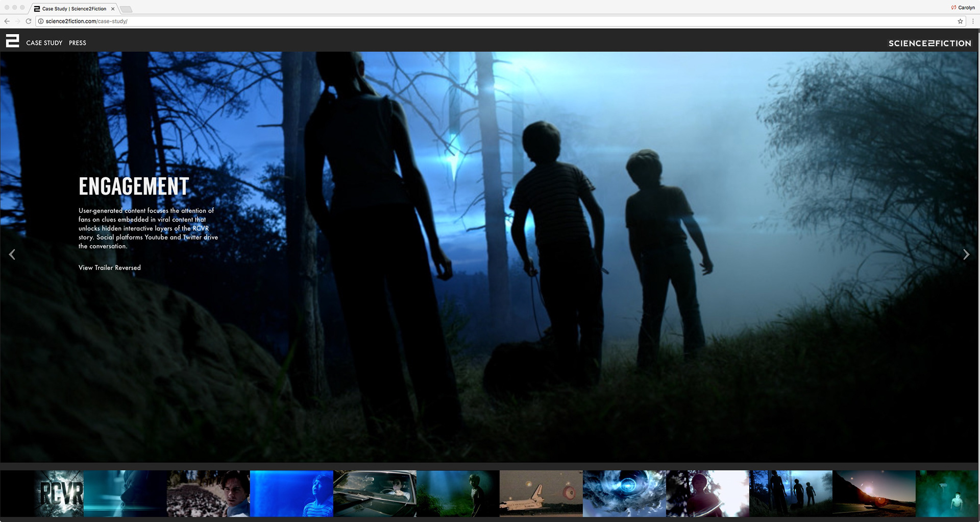This screenshot has height=522, width=980.
Task: Close the Case Study browser tab
Action: point(113,9)
